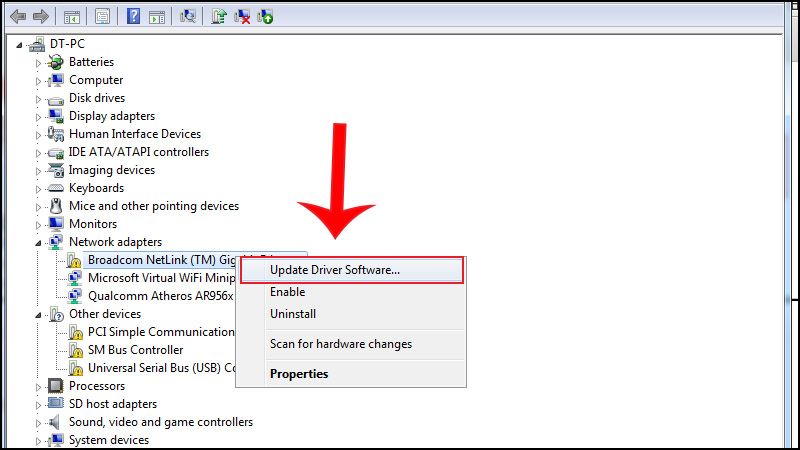Screen dimensions: 800x450
Task: Click the blue Help question mark icon
Action: tap(133, 16)
